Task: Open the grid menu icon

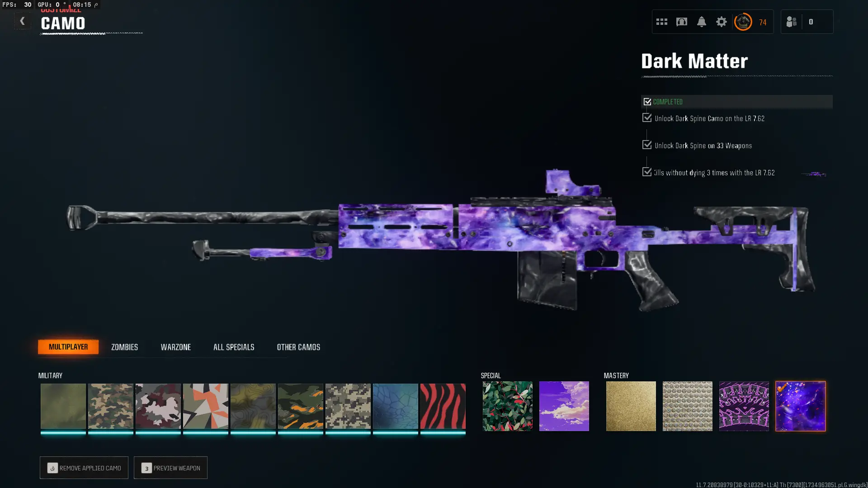Action: pos(661,22)
